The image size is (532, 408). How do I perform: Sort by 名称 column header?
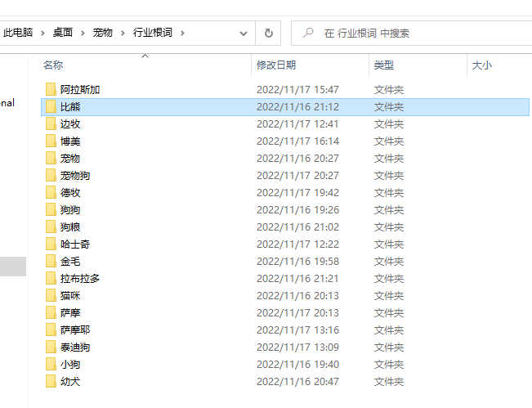(53, 65)
